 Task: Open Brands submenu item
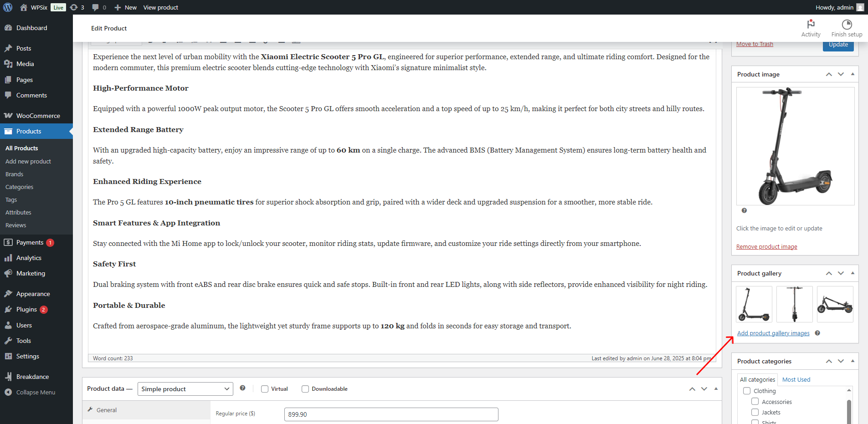coord(15,174)
